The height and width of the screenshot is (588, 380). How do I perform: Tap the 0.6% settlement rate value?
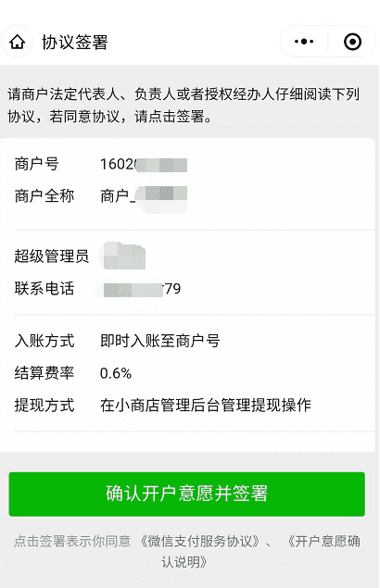pos(116,373)
